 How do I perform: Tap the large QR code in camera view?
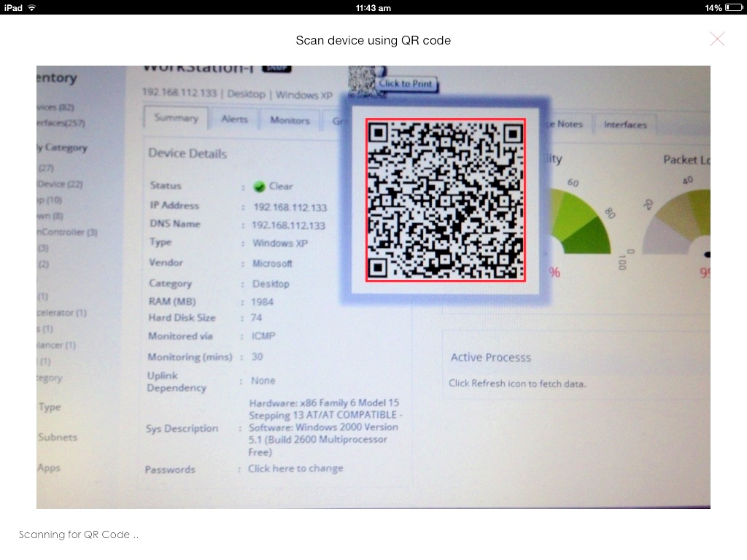[x=446, y=200]
